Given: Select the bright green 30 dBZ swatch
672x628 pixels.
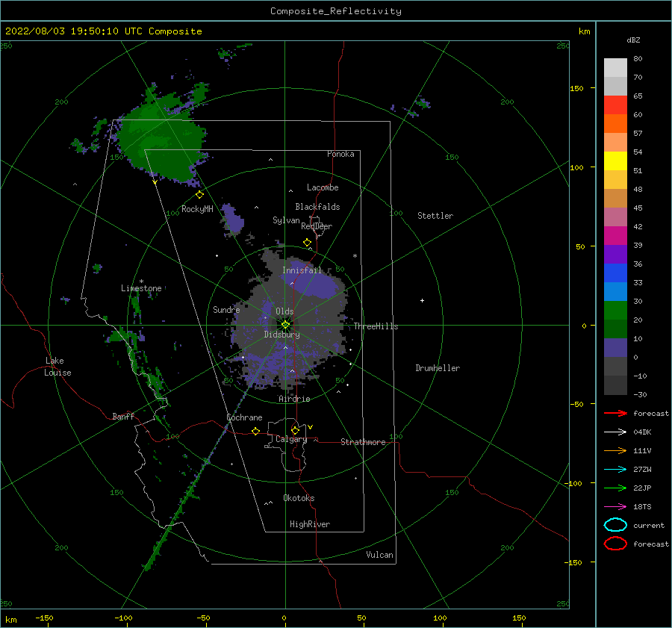Looking at the screenshot, I should tap(615, 311).
